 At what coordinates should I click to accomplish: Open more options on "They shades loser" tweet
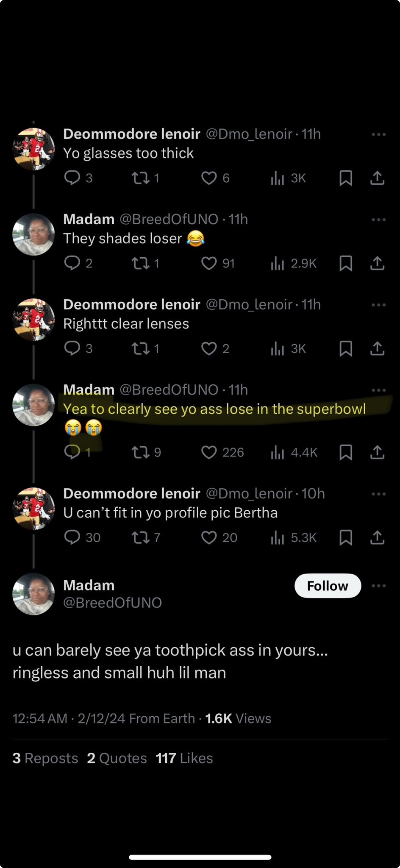pos(378,220)
